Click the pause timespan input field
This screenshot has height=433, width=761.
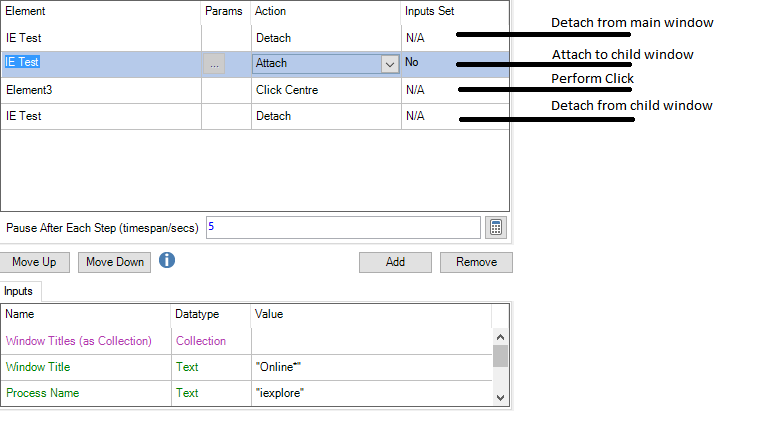click(x=343, y=227)
